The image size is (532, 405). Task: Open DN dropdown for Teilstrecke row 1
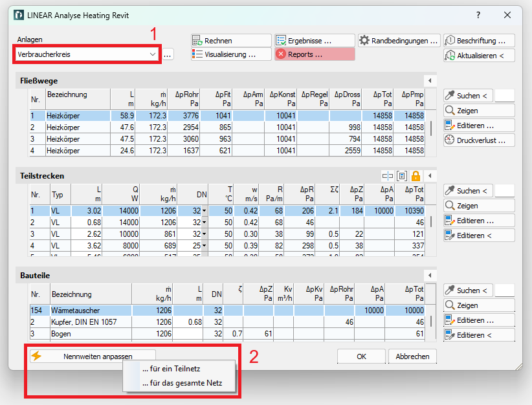[x=205, y=211]
